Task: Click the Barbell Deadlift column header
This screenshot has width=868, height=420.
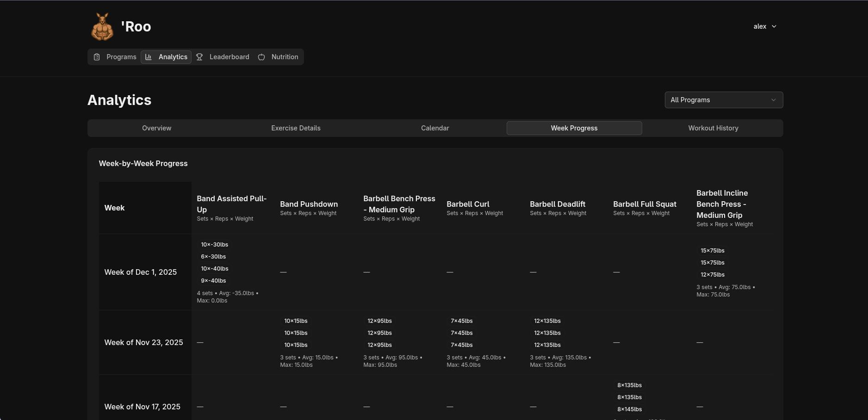Action: 558,204
